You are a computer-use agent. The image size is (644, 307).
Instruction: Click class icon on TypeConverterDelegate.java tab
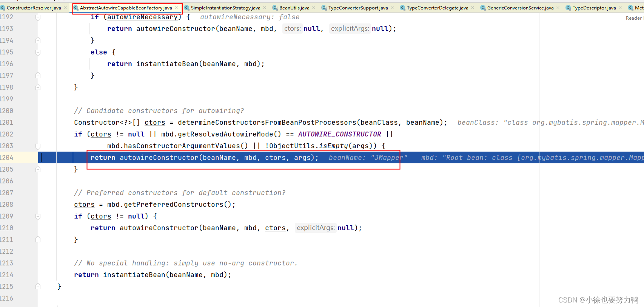tap(402, 8)
